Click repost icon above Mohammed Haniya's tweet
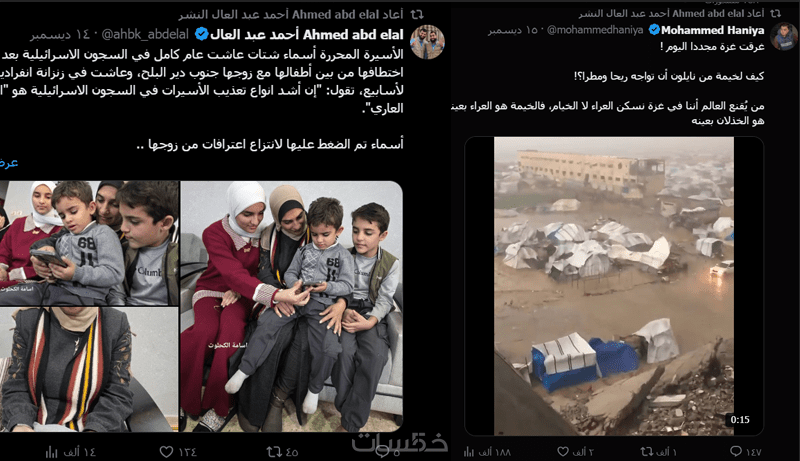 coord(775,13)
